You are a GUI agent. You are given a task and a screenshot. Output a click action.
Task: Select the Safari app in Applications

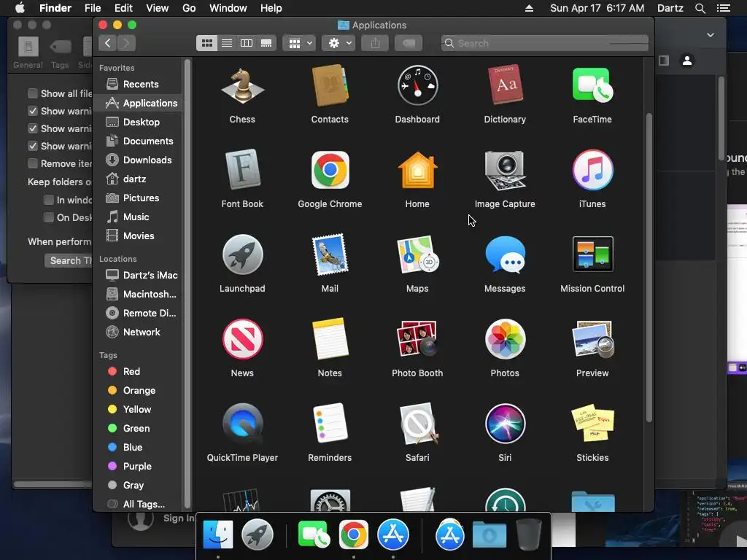pyautogui.click(x=417, y=424)
